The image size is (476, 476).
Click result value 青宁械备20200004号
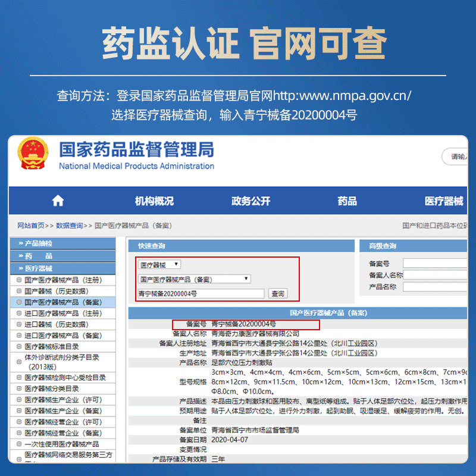point(244,324)
